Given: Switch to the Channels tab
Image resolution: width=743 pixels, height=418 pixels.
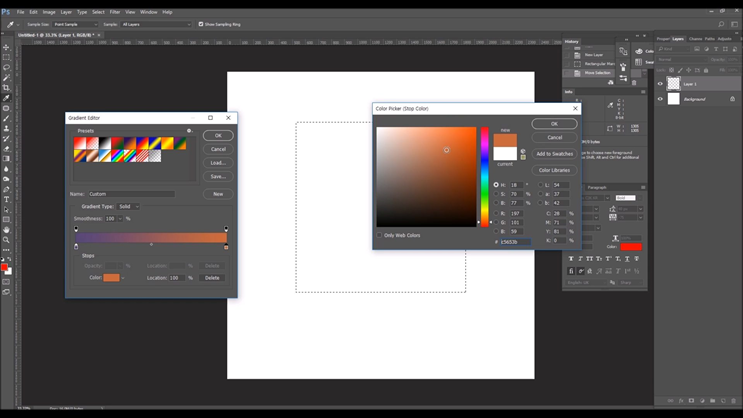Looking at the screenshot, I should click(695, 39).
